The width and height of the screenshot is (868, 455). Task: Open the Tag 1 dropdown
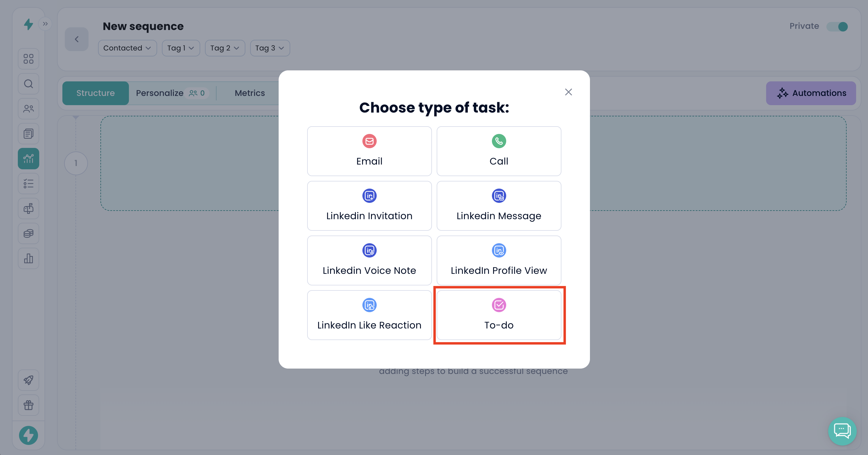pos(181,48)
